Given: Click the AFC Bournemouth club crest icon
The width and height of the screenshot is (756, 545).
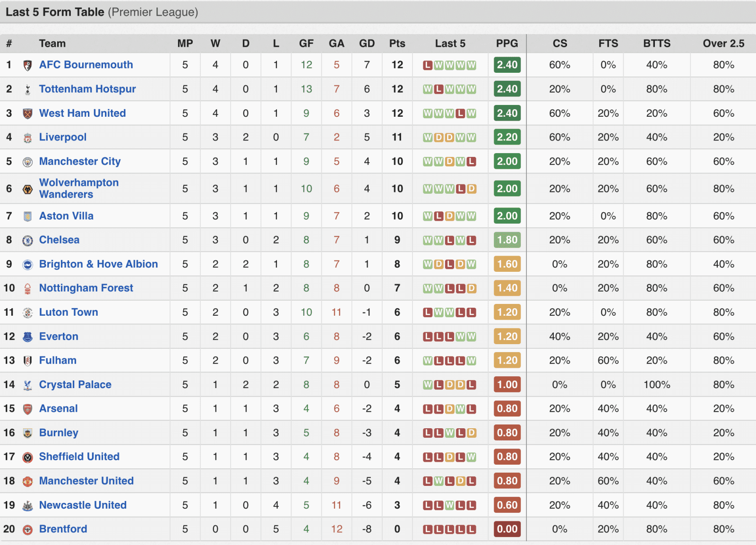Looking at the screenshot, I should point(27,65).
